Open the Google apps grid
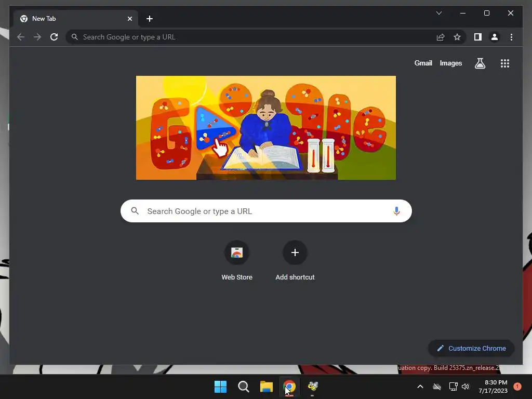The width and height of the screenshot is (532, 399). (505, 63)
